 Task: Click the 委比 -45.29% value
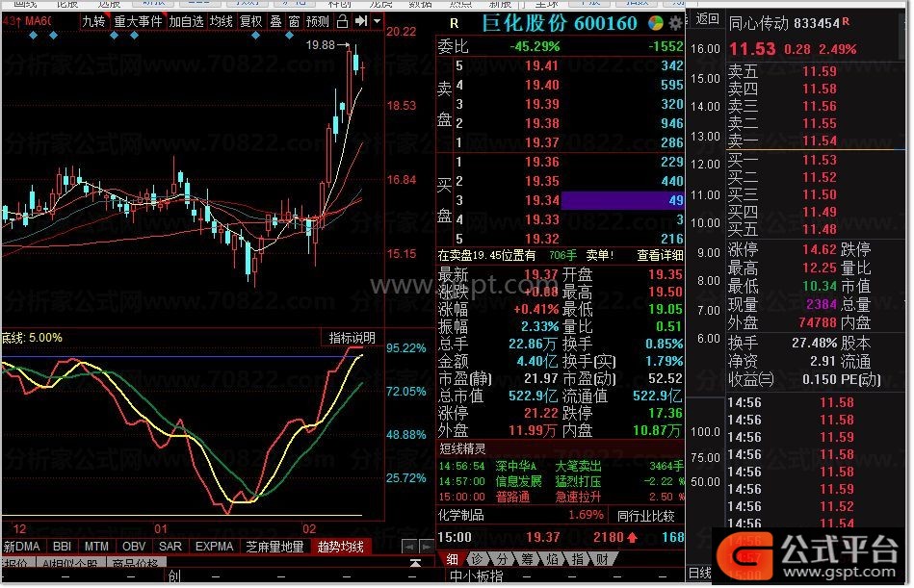click(534, 46)
